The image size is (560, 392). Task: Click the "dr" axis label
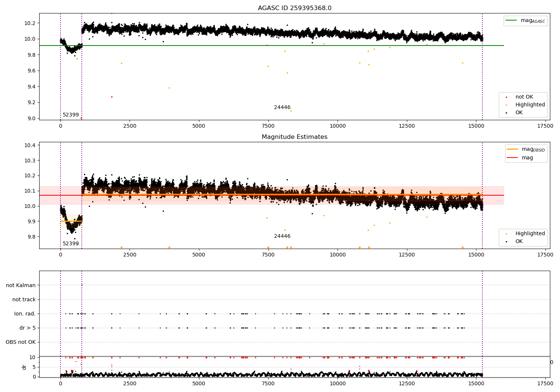tap(24, 367)
